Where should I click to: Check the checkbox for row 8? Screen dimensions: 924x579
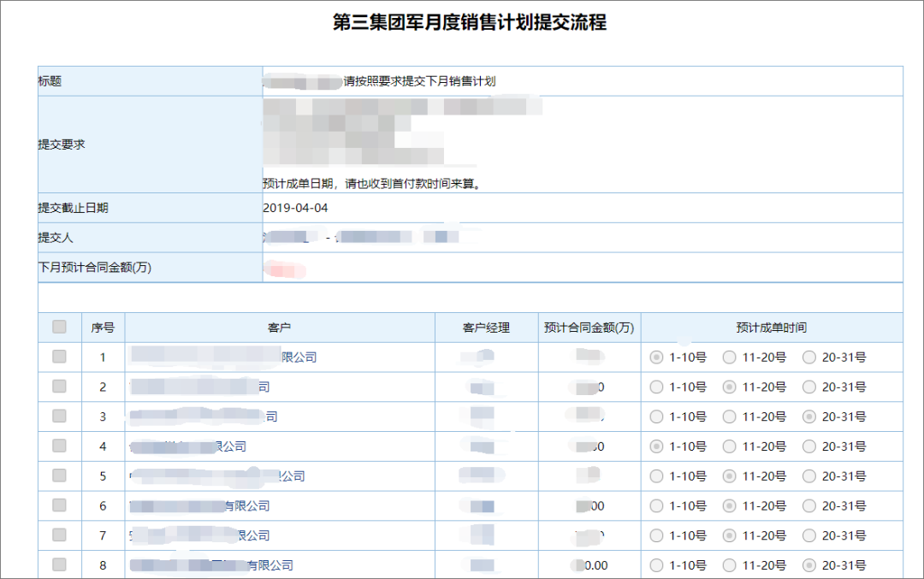pos(59,564)
